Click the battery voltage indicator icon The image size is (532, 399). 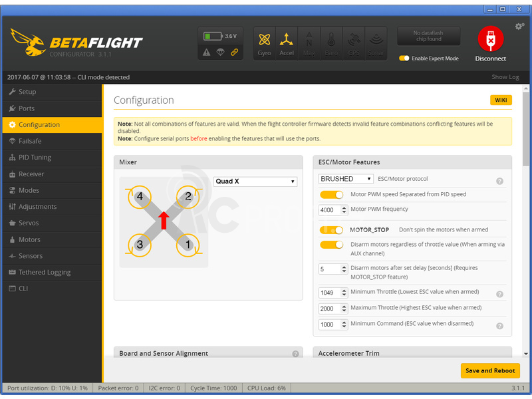(213, 36)
